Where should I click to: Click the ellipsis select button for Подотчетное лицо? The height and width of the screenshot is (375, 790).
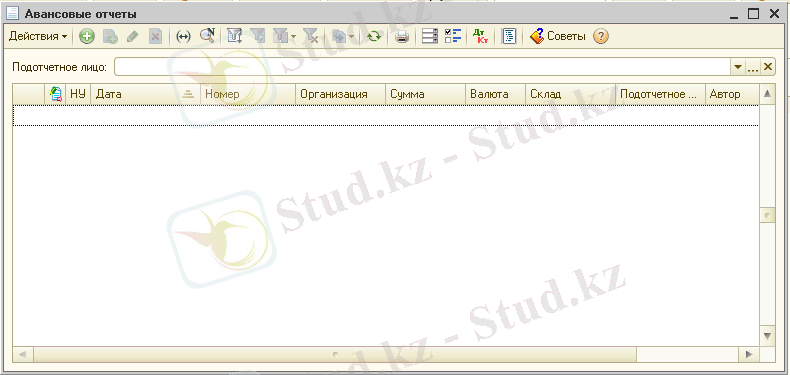753,67
